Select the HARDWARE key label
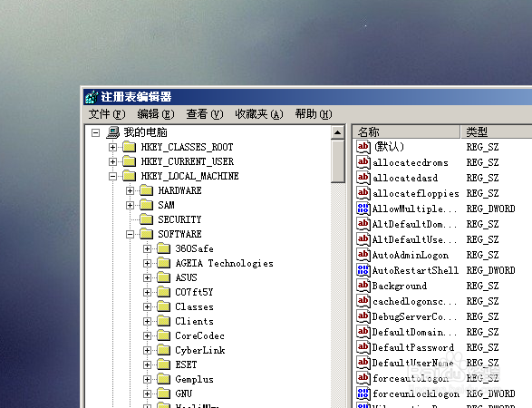The height and width of the screenshot is (408, 532). 179,190
